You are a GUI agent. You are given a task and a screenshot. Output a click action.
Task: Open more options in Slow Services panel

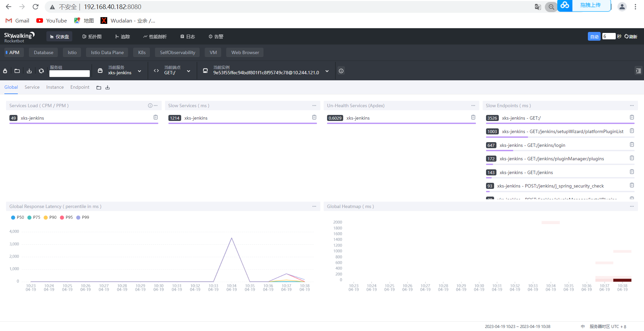(314, 106)
